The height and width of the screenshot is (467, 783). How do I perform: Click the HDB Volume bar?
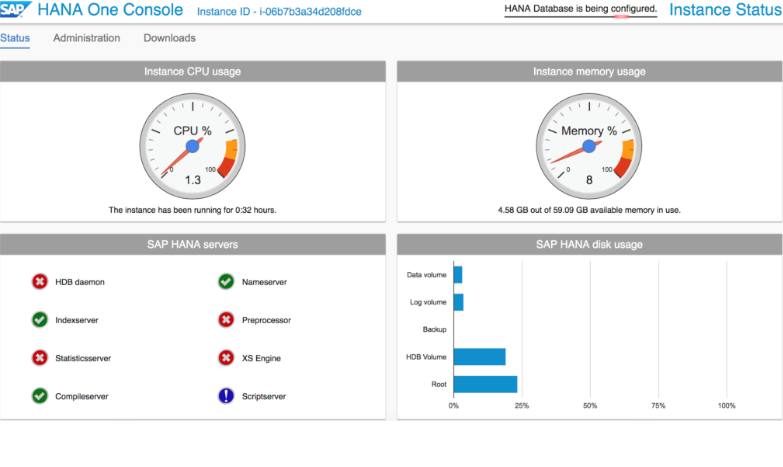[x=480, y=357]
